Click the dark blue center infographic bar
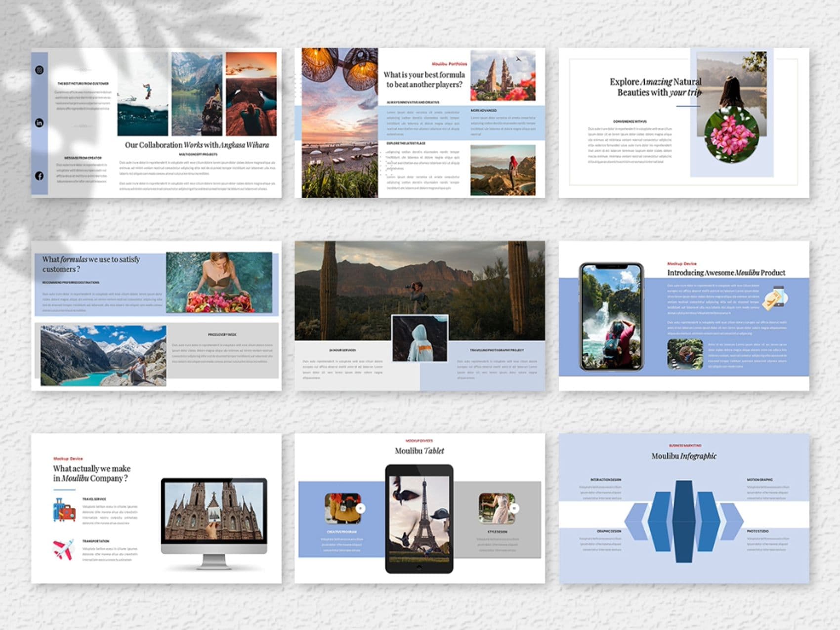The height and width of the screenshot is (630, 840). coord(684,521)
